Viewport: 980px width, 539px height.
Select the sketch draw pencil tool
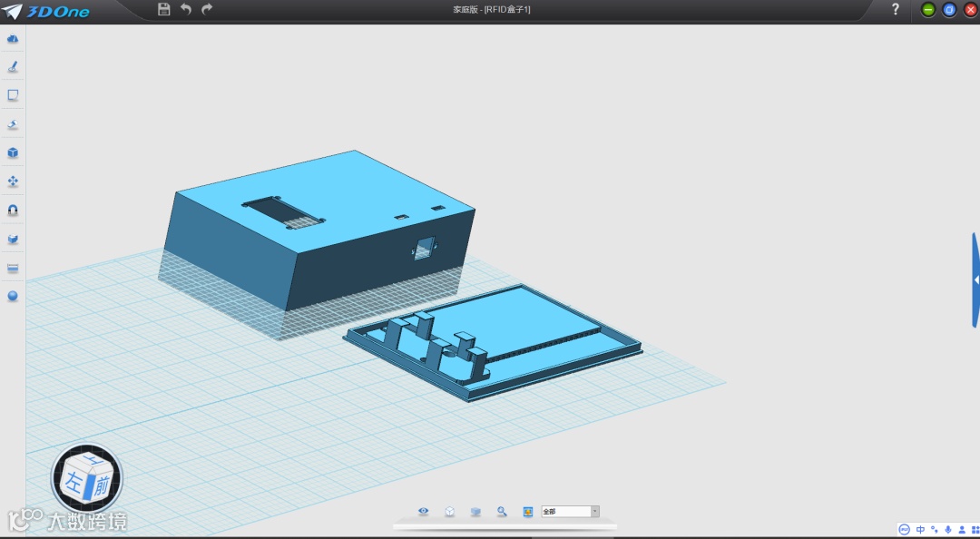coord(13,66)
